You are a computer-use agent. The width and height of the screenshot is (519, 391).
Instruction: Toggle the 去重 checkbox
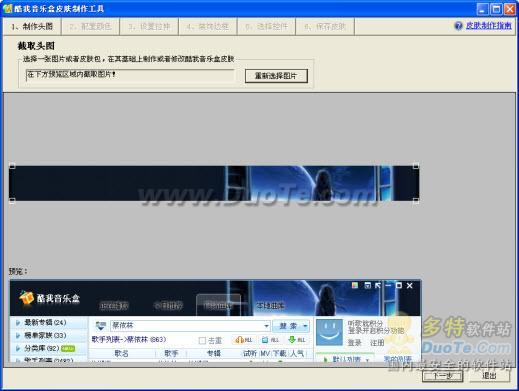click(x=202, y=341)
